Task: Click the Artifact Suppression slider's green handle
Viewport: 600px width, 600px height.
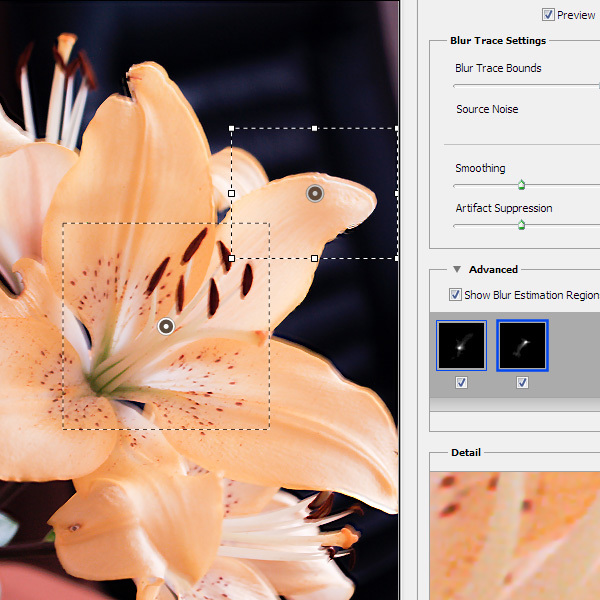Action: pos(521,225)
